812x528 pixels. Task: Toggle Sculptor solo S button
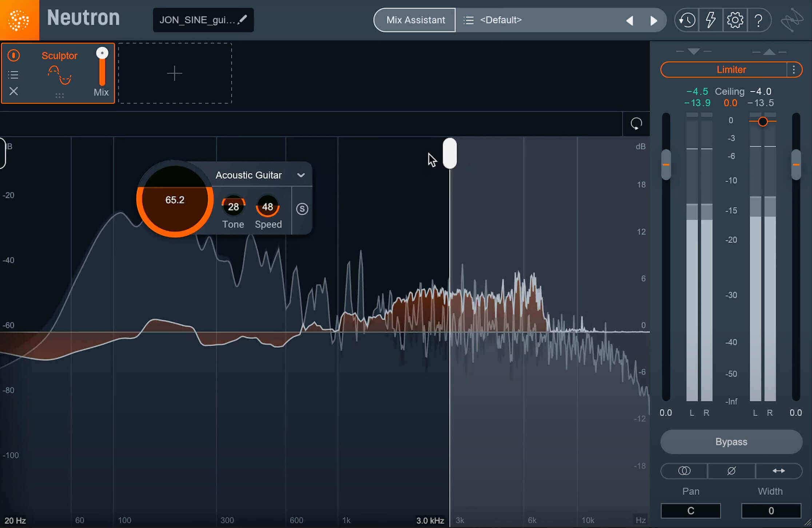tap(302, 209)
